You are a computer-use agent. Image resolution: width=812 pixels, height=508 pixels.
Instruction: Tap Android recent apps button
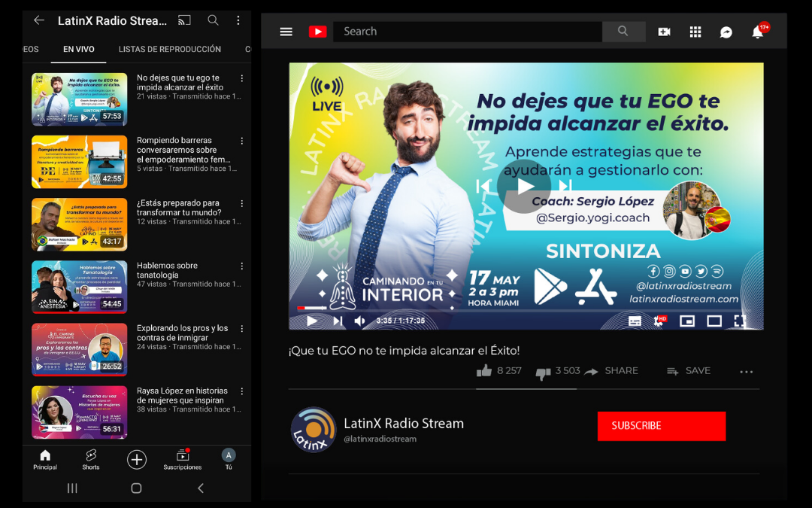coord(72,488)
